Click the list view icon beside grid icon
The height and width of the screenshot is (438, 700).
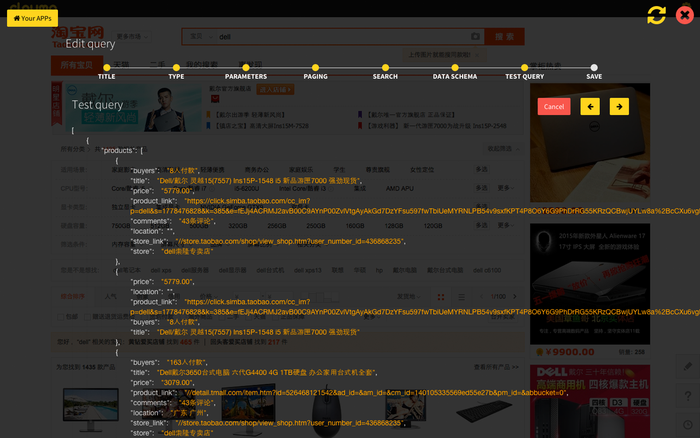point(462,297)
